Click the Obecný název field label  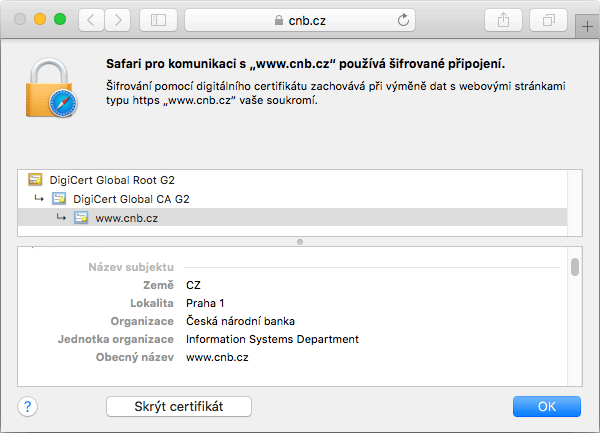(135, 357)
